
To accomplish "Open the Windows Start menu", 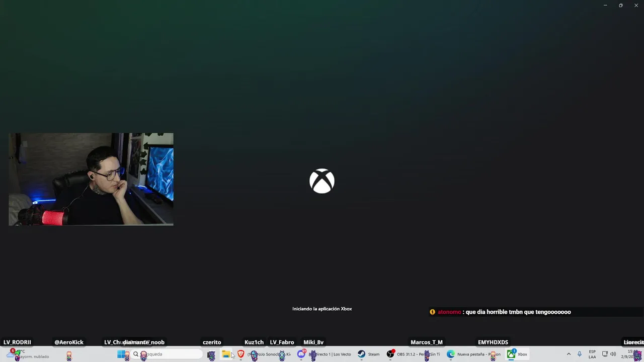I will point(121,354).
